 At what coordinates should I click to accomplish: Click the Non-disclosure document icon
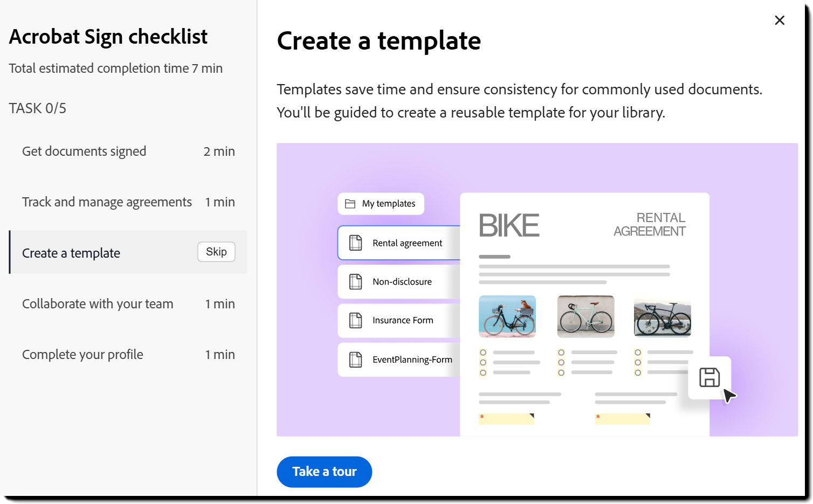(x=355, y=282)
